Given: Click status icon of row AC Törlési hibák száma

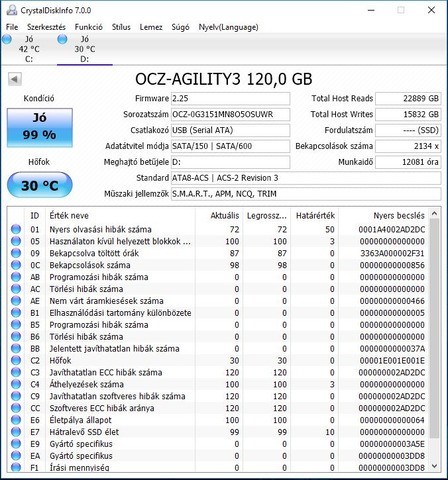Looking at the screenshot, I should pos(16,289).
